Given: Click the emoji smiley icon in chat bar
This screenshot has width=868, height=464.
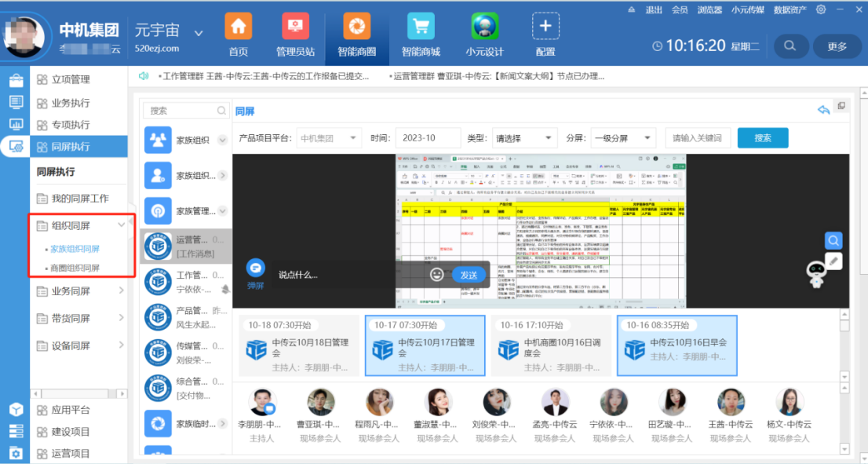Looking at the screenshot, I should pyautogui.click(x=437, y=275).
